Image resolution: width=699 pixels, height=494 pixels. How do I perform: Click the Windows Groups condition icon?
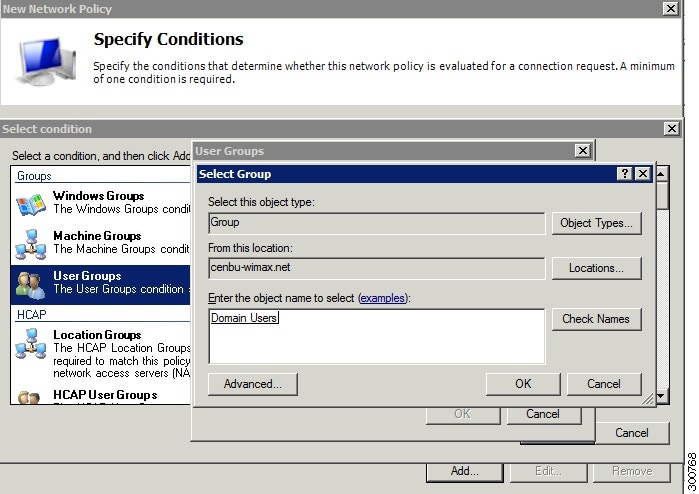click(30, 204)
